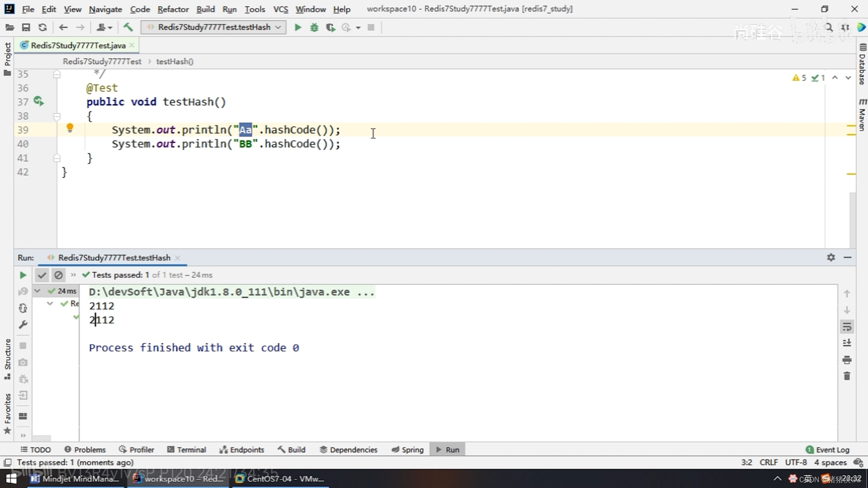
Task: Switch to CentOS7-04 VMware taskbar window
Action: [x=280, y=479]
